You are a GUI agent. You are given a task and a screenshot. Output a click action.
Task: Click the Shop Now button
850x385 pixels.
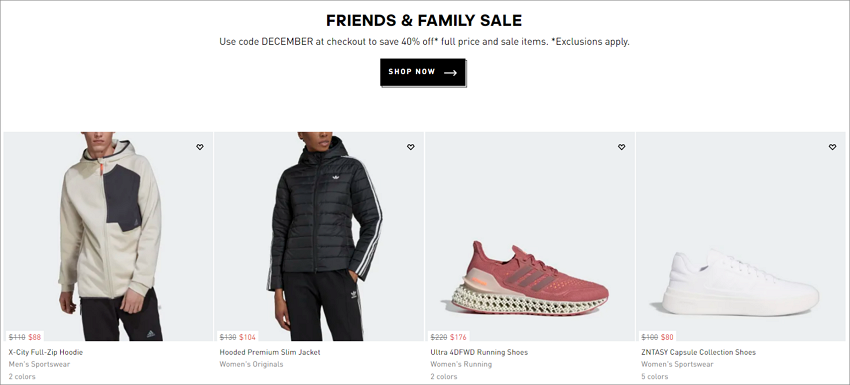[423, 72]
